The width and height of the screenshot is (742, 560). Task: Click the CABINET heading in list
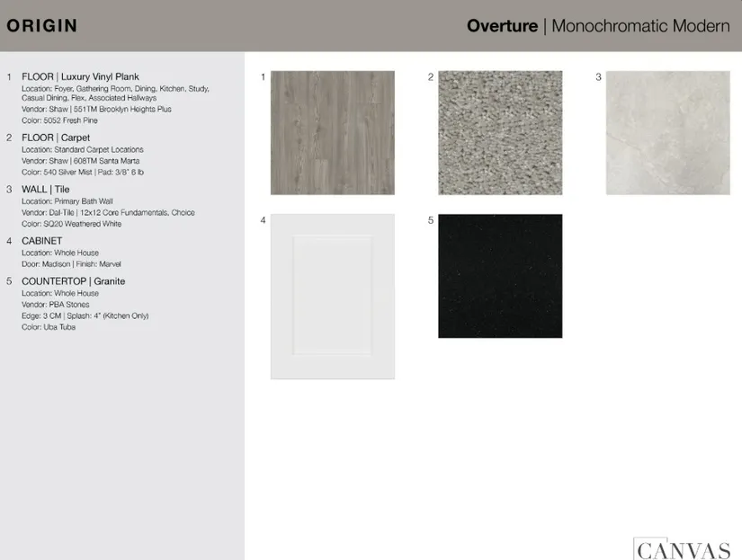pyautogui.click(x=42, y=241)
